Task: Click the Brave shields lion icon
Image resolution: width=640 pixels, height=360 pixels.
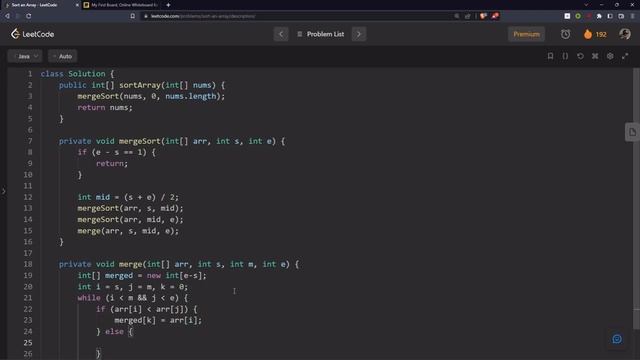Action: 483,16
